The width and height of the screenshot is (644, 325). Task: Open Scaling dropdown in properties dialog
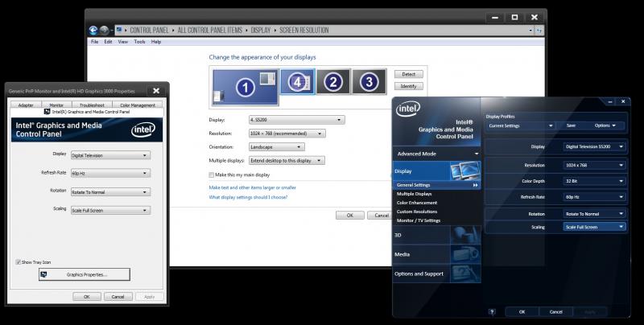tap(110, 211)
